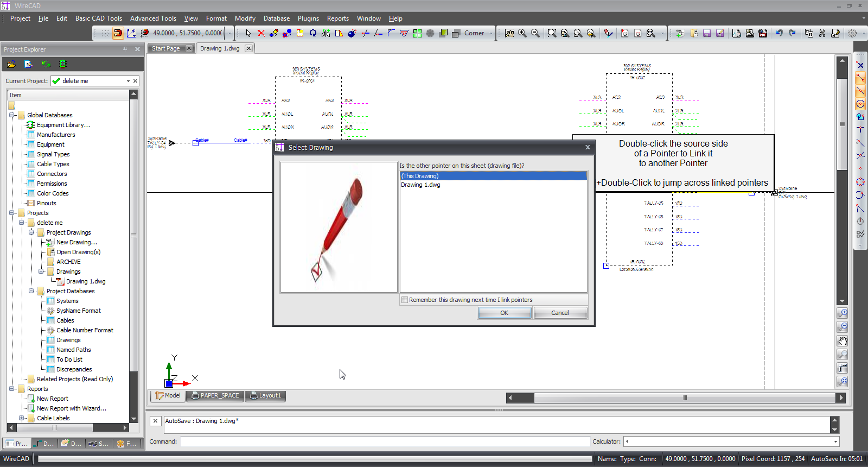Clear the AutoSave message with X button
The height and width of the screenshot is (467, 868).
tap(155, 421)
